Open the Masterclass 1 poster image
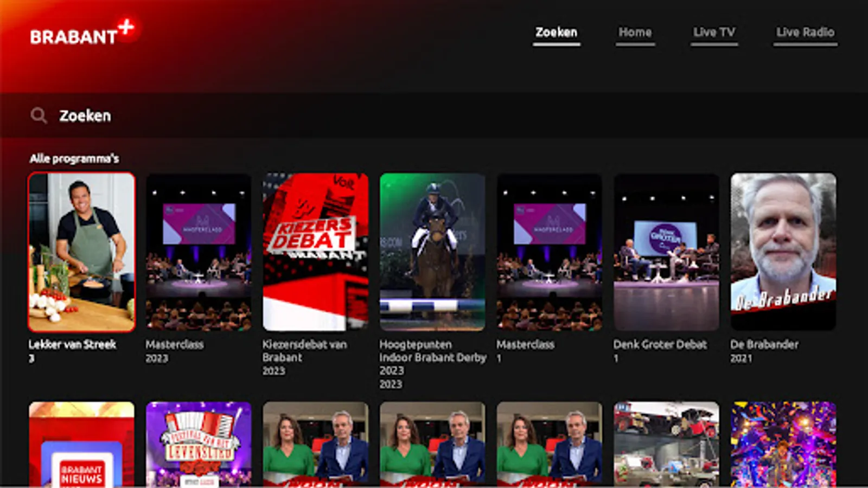Screen dimensions: 868x488 click(550, 252)
